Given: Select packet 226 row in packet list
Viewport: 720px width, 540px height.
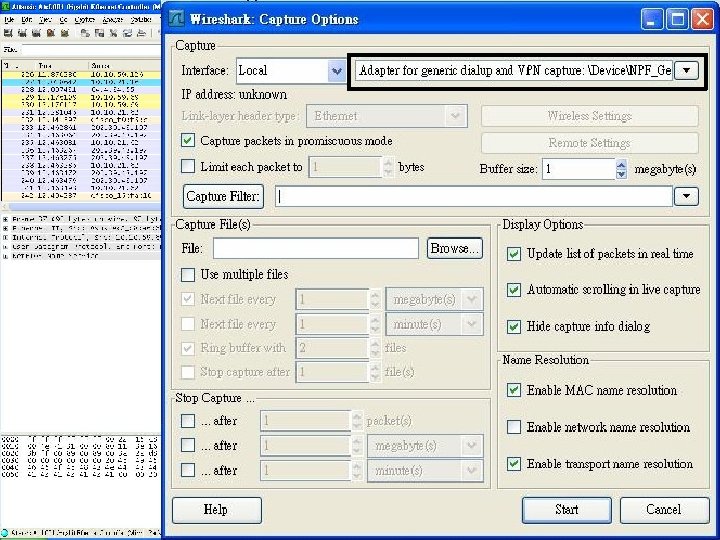Looking at the screenshot, I should tap(81, 74).
